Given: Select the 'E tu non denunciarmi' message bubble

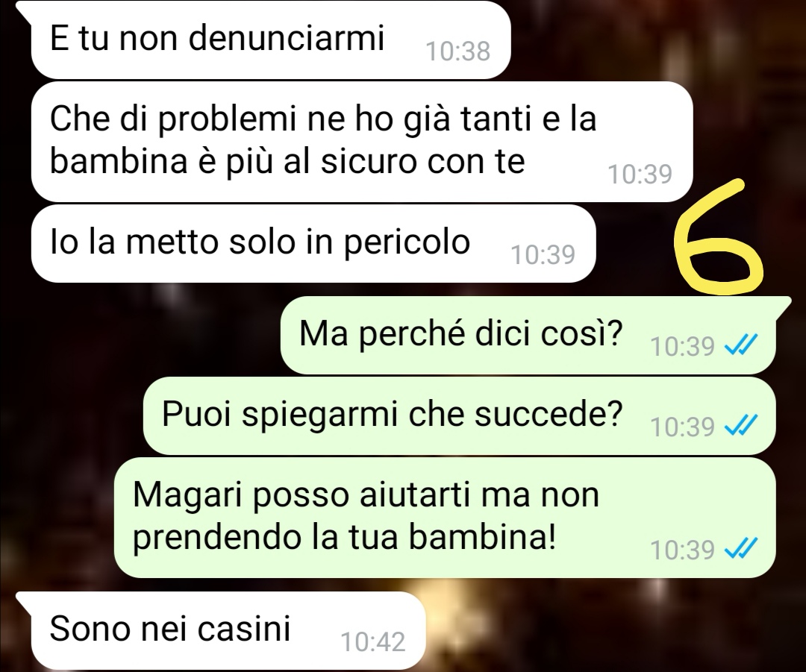Looking at the screenshot, I should 271,40.
